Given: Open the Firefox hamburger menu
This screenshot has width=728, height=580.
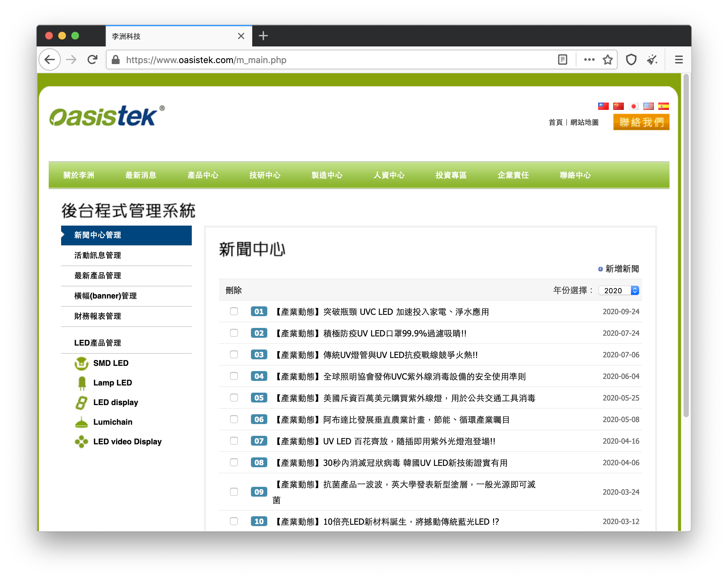Looking at the screenshot, I should [679, 60].
